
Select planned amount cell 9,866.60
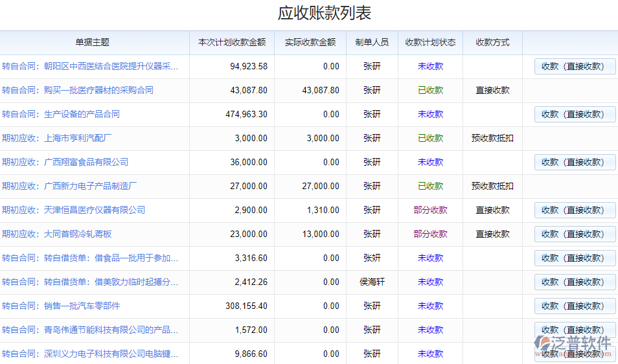(x=251, y=354)
